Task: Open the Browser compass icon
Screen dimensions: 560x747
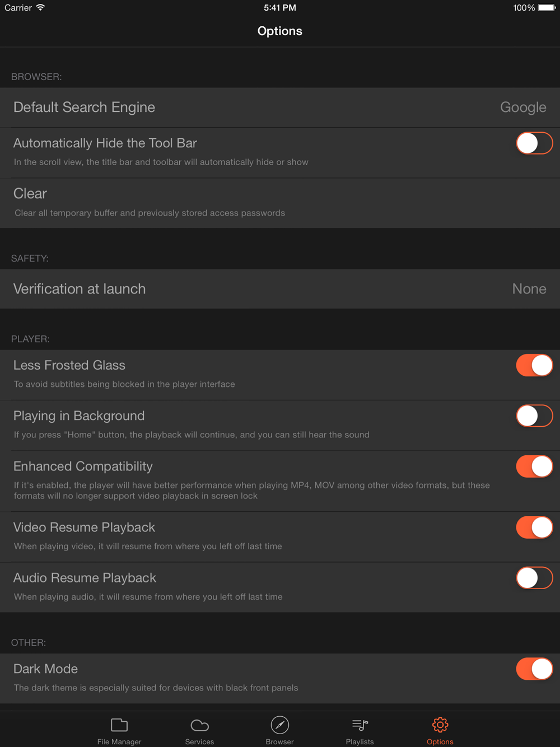Action: pyautogui.click(x=279, y=725)
